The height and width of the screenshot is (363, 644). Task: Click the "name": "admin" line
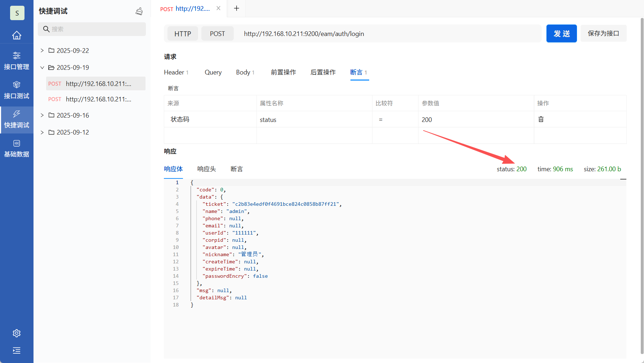[226, 212]
